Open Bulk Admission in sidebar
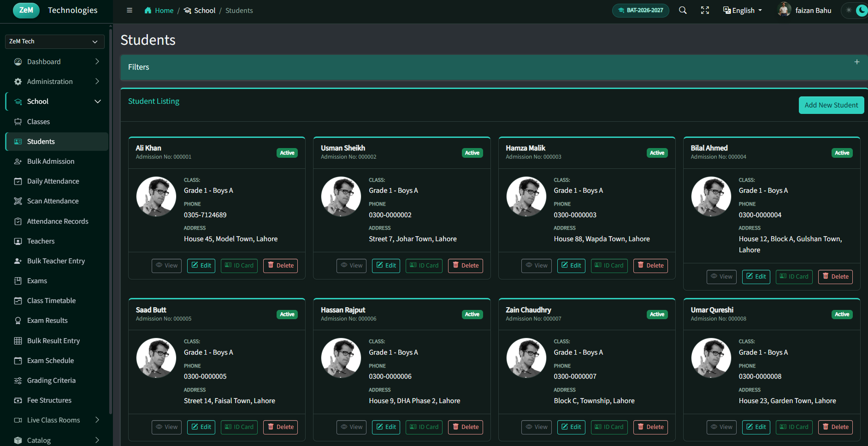Screen dimensions: 868x446 (x=57, y=161)
